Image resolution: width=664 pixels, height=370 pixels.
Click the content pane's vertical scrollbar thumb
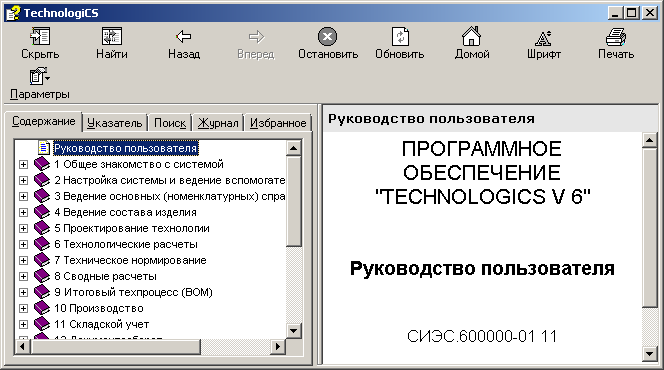pyautogui.click(x=650, y=227)
